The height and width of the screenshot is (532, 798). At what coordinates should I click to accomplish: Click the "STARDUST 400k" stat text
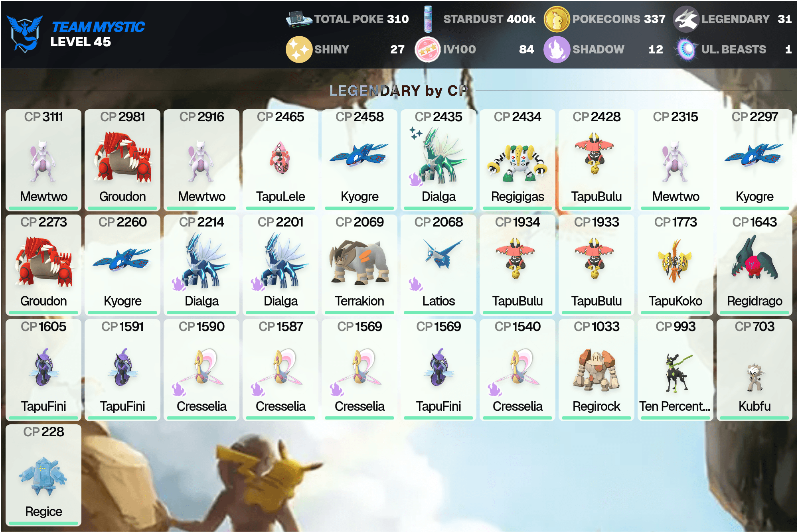(490, 19)
